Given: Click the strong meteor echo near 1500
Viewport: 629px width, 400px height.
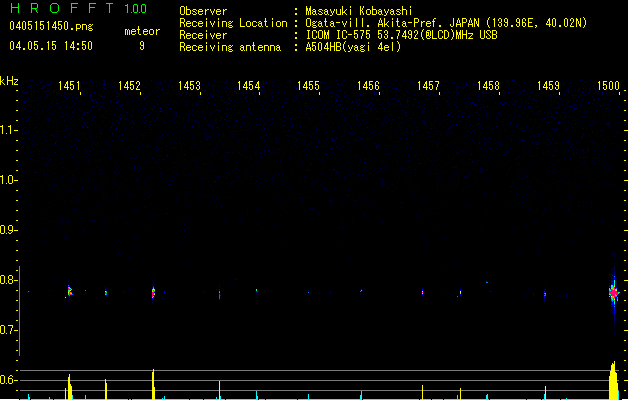Looking at the screenshot, I should [x=613, y=293].
